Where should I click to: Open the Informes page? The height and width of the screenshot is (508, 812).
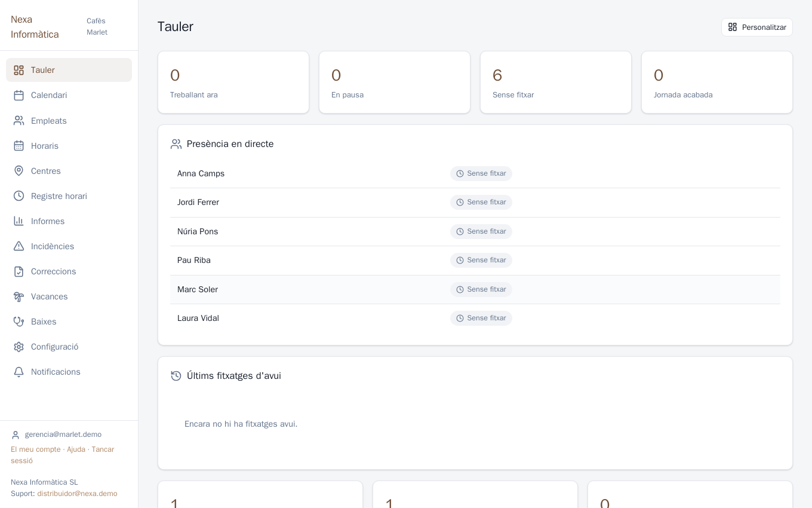69,221
